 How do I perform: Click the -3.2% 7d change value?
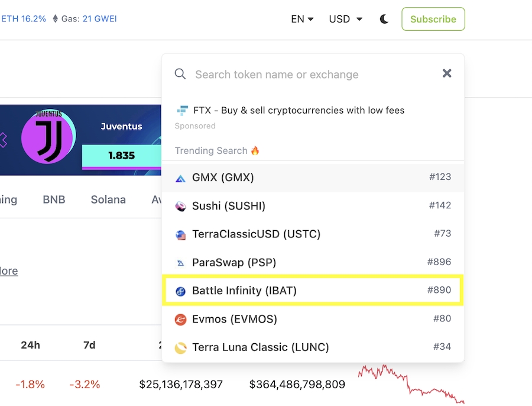click(85, 384)
